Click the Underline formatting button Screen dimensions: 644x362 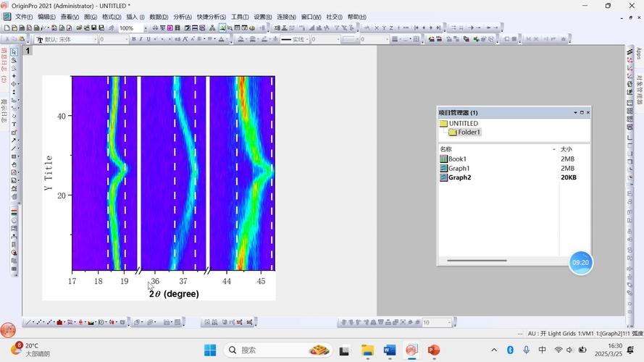pos(148,39)
